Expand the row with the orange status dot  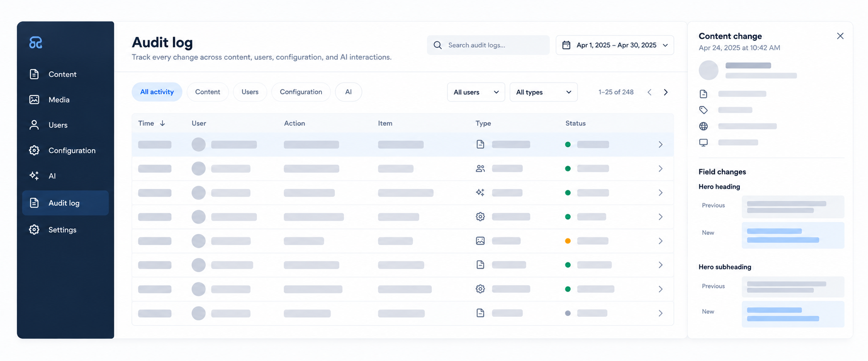pos(660,241)
